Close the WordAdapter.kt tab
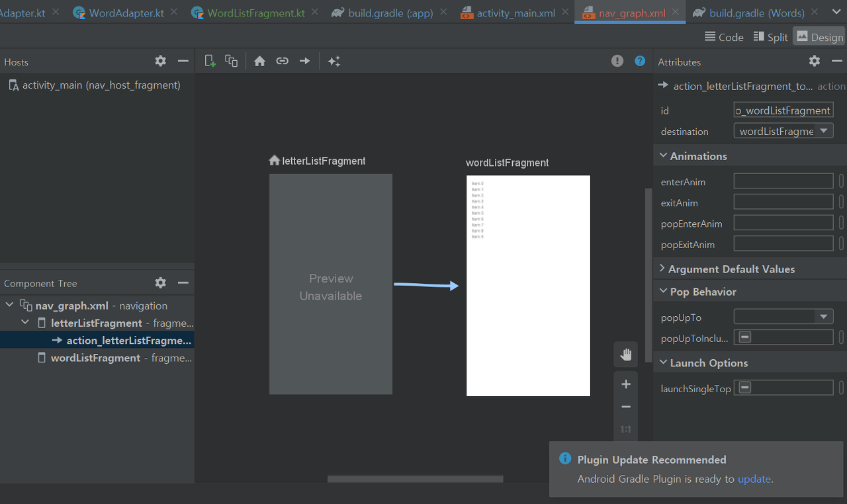The height and width of the screenshot is (504, 847). 174,12
